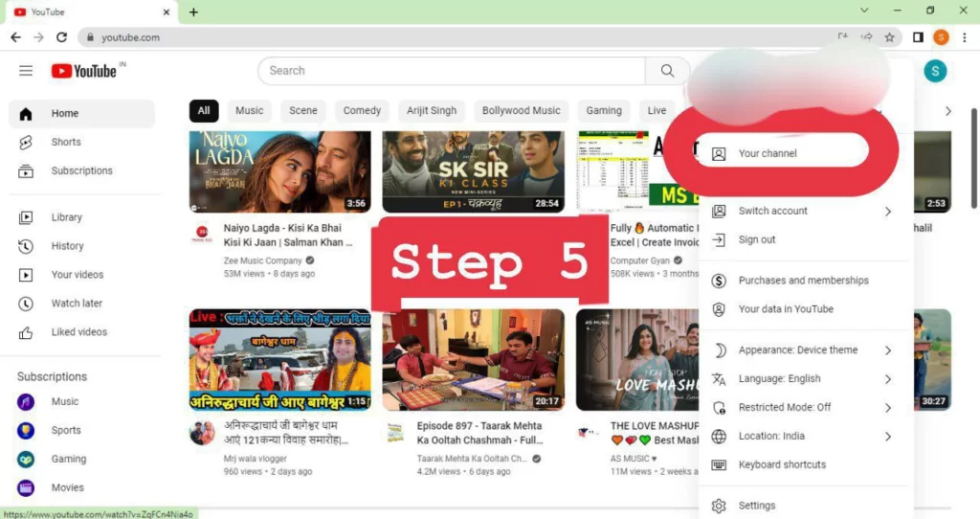Viewport: 980px width, 519px height.
Task: Reload the page in browser
Action: coord(61,37)
